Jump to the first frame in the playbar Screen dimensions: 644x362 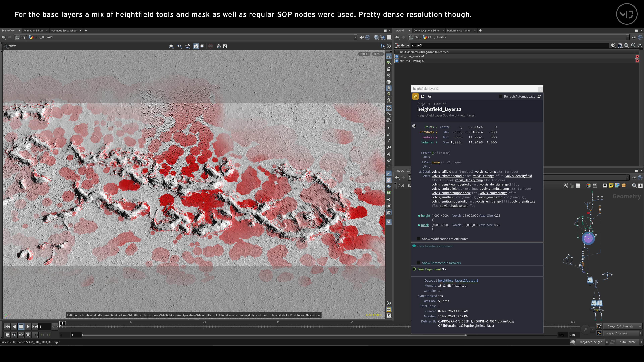pos(7,326)
